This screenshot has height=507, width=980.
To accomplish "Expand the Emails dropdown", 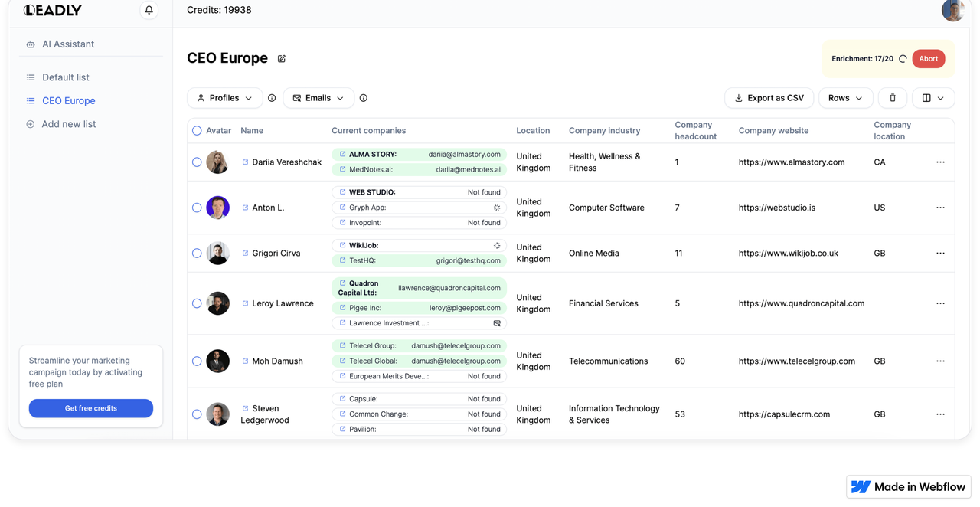I will [x=318, y=98].
